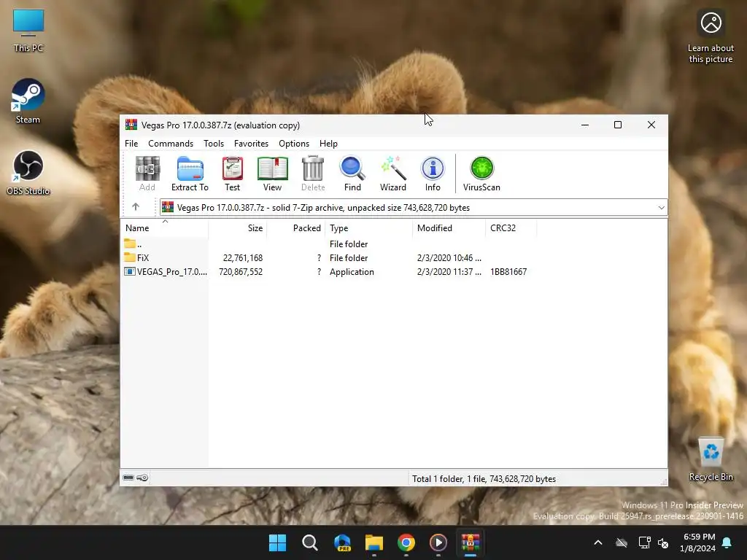The image size is (747, 560).
Task: Click the muted volume tray icon
Action: tap(663, 542)
